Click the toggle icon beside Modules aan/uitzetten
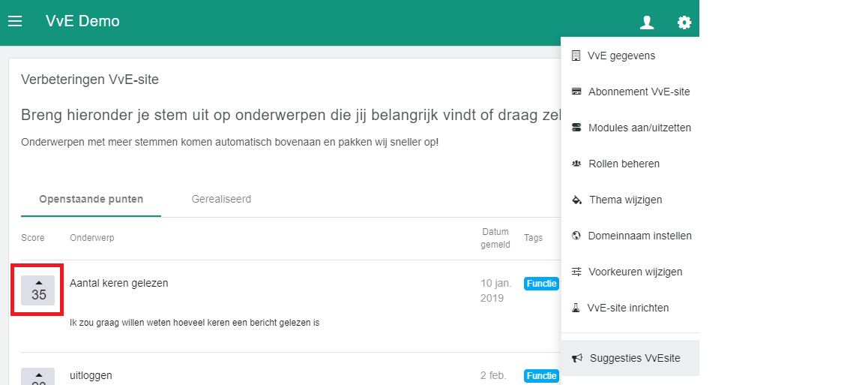This screenshot has width=868, height=385. pos(576,128)
